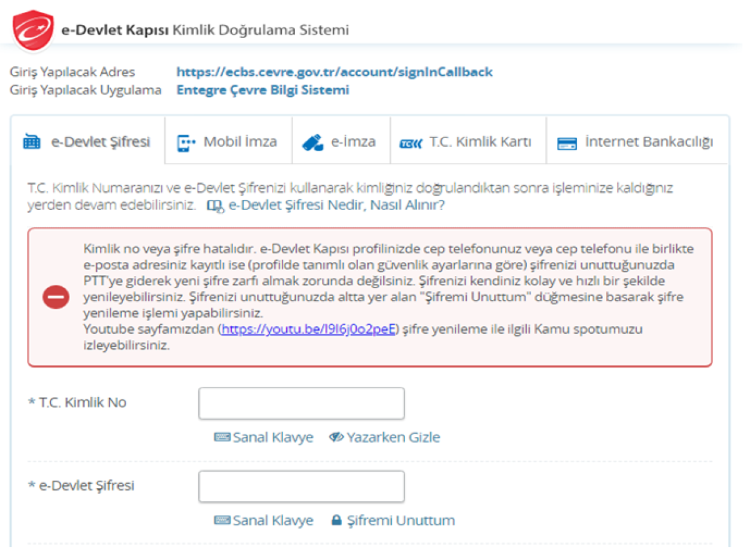Click the Şifremi Unuttum link

(x=400, y=520)
